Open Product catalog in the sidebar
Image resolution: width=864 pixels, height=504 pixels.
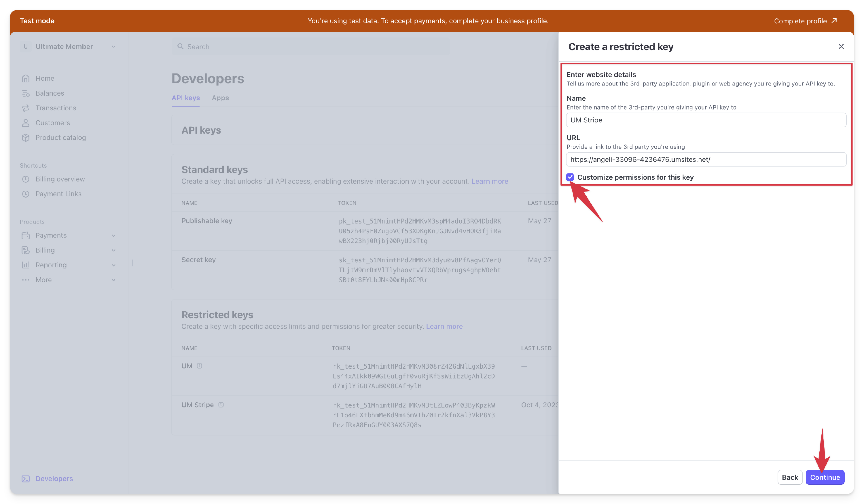(61, 137)
